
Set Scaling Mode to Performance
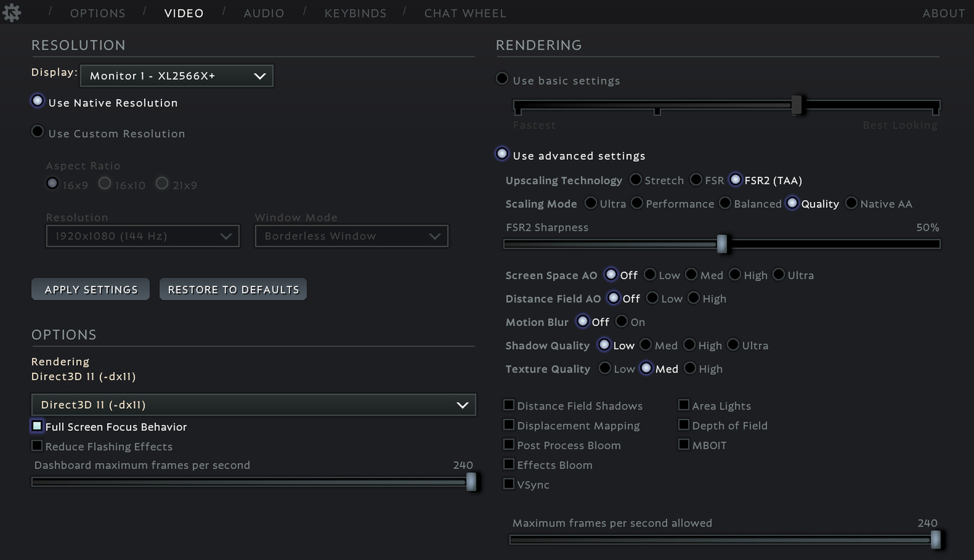coord(637,203)
